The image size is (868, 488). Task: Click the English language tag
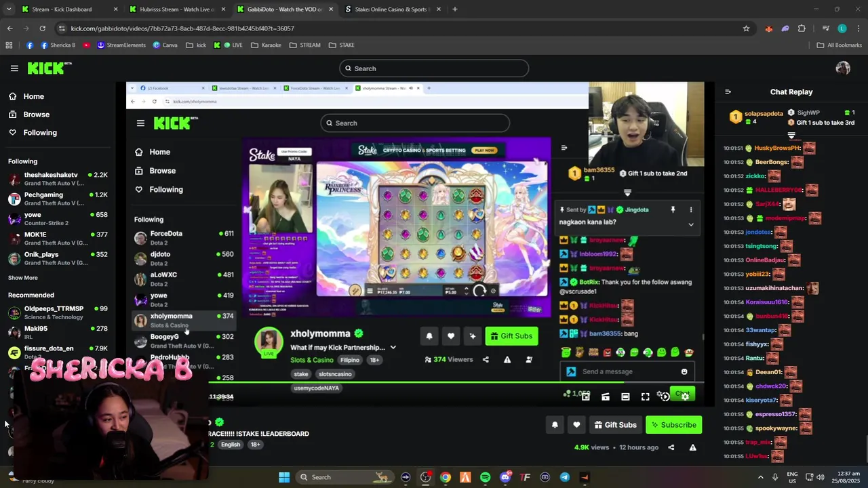pyautogui.click(x=231, y=445)
